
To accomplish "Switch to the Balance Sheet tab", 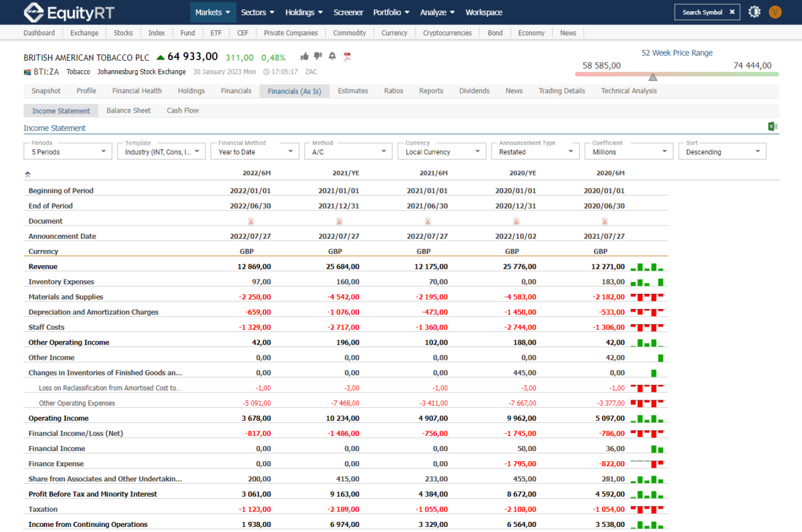I will click(128, 110).
